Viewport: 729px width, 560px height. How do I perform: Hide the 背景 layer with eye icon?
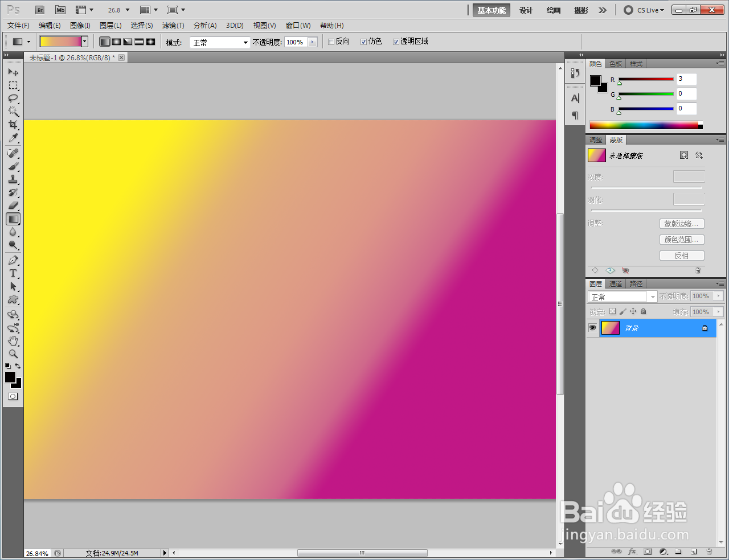[x=593, y=328]
